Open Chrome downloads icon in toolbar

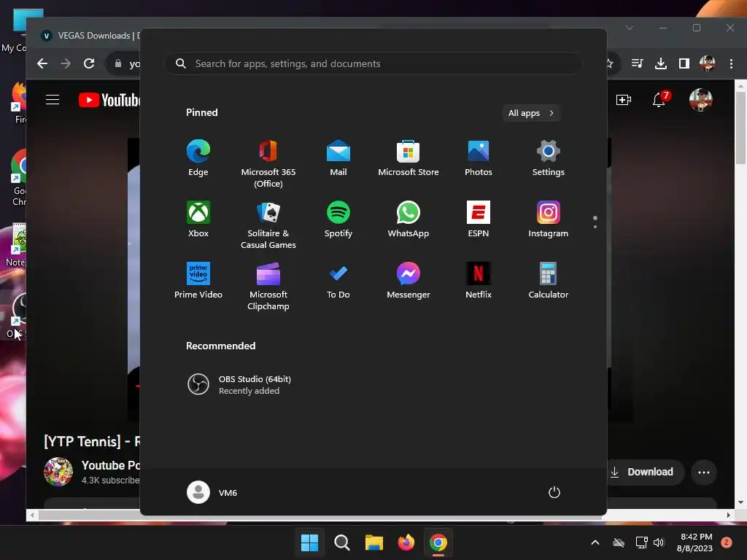[661, 63]
